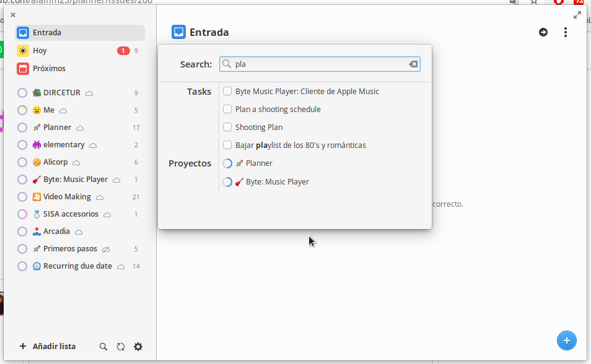This screenshot has width=591, height=364.
Task: Click the blue plus add task button
Action: point(566,340)
